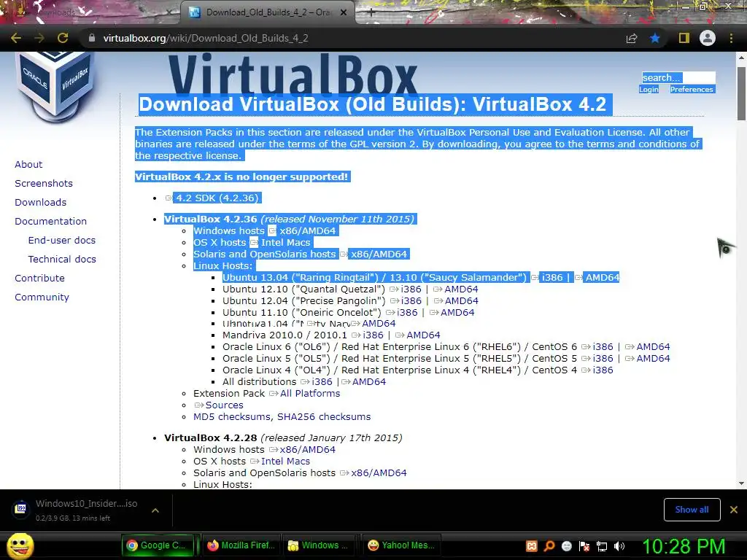The height and width of the screenshot is (560, 747).
Task: Toggle the bookmark star for this page
Action: (655, 38)
